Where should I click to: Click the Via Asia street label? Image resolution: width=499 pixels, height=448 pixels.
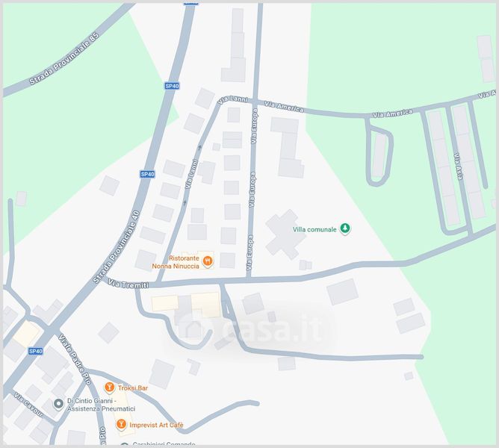[458, 167]
